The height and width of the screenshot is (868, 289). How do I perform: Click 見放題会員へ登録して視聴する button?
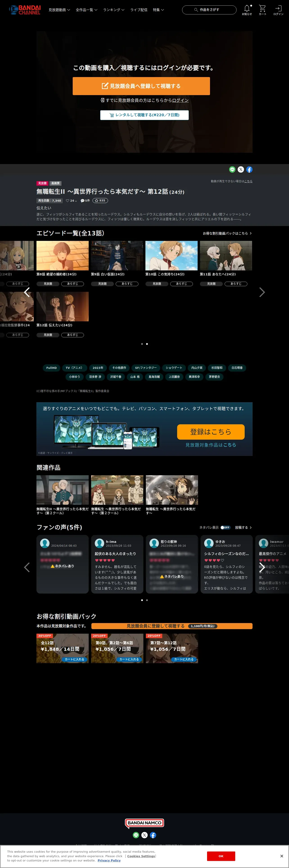(x=141, y=86)
